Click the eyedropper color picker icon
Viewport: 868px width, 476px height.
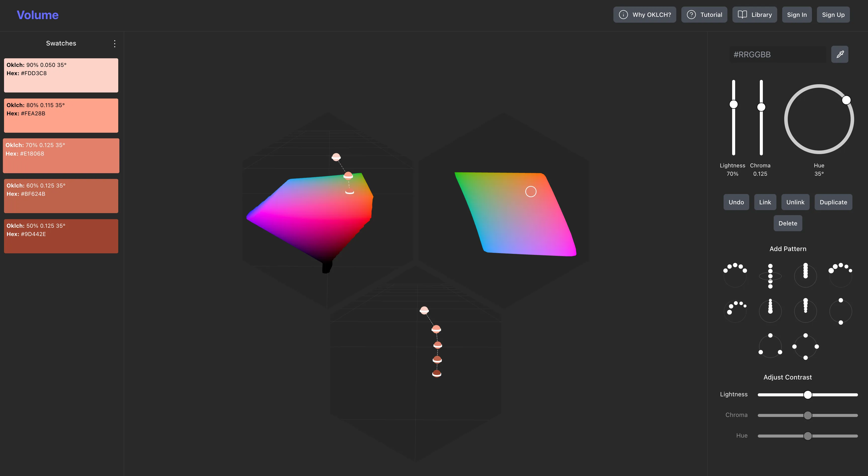point(840,54)
